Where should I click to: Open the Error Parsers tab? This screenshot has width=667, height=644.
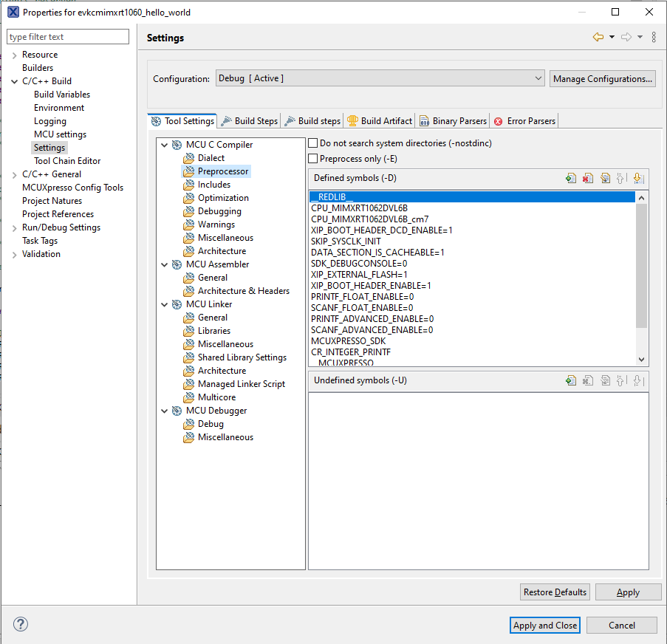524,121
